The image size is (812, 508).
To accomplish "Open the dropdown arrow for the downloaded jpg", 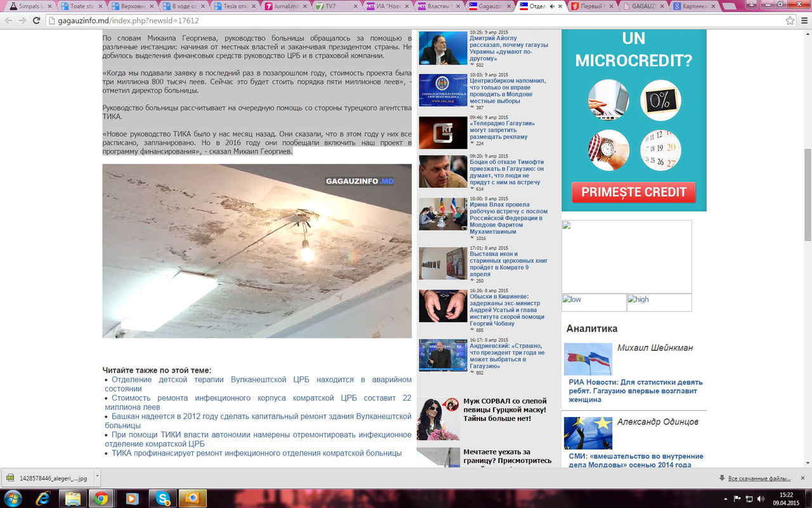I will (x=96, y=478).
